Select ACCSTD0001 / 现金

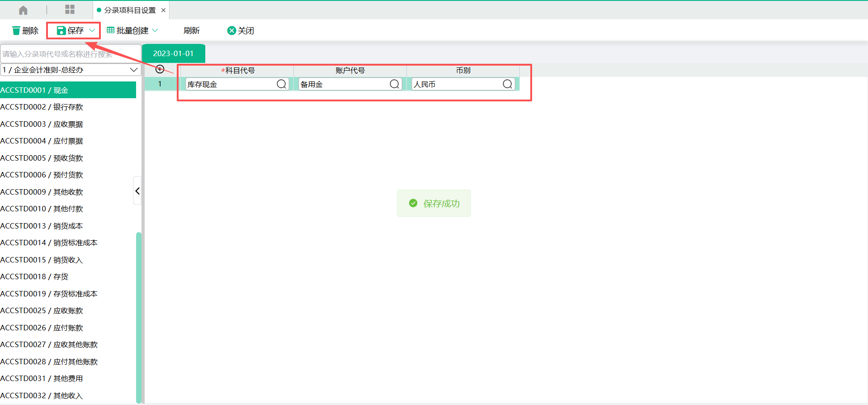point(68,90)
